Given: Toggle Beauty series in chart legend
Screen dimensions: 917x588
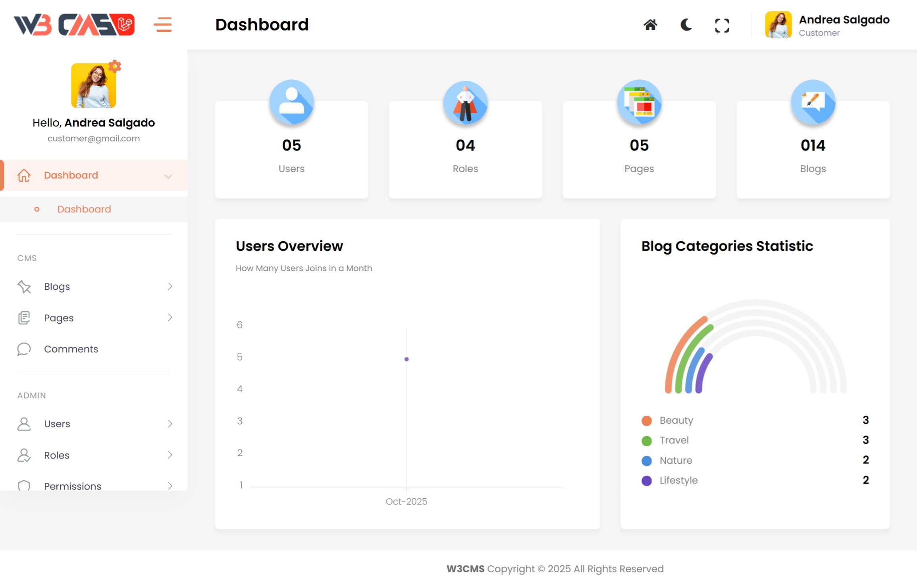Looking at the screenshot, I should tap(676, 420).
